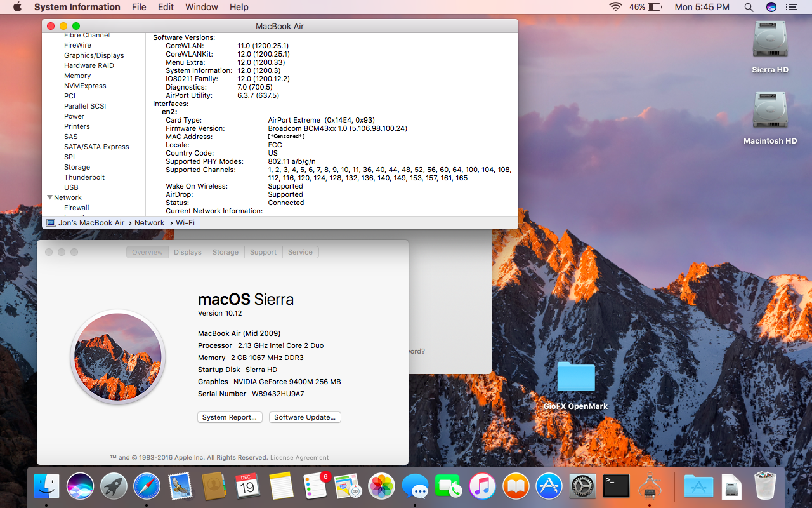Select Memory in the sidebar

click(77, 76)
